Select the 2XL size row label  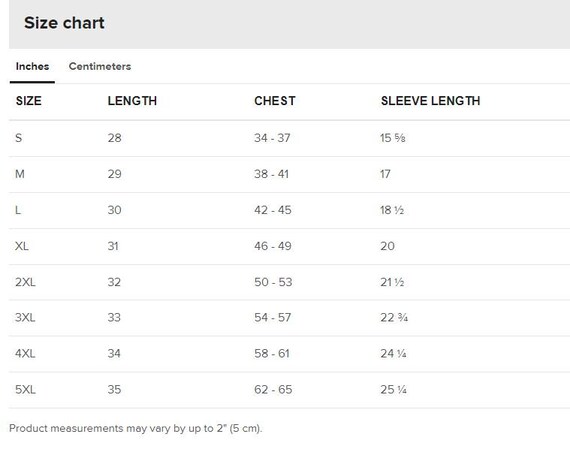(25, 282)
